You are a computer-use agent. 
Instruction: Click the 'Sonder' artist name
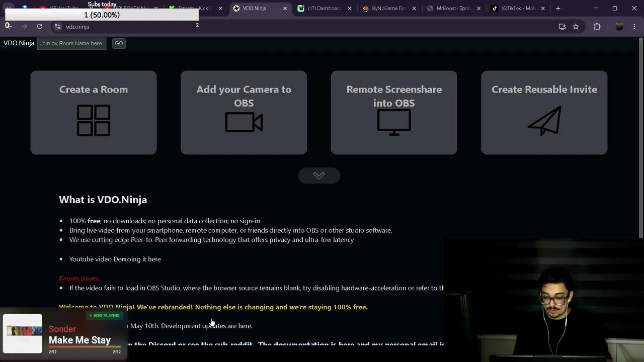tap(62, 329)
